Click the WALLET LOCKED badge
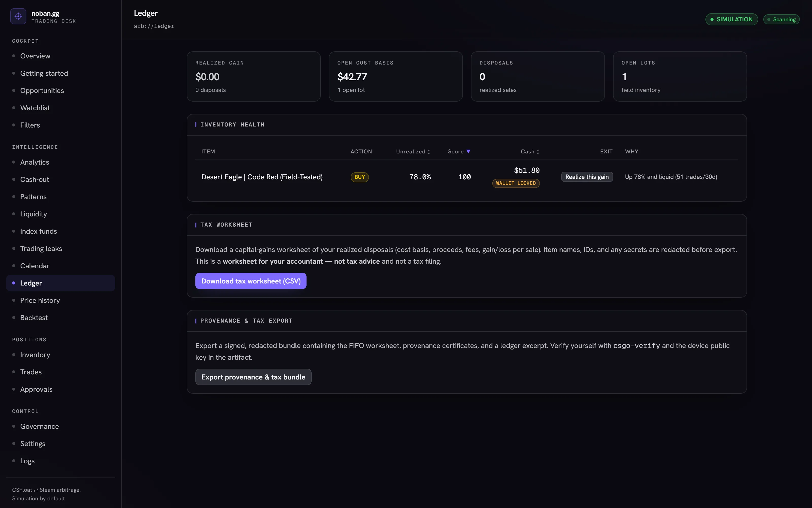Image resolution: width=812 pixels, height=508 pixels. click(x=516, y=183)
